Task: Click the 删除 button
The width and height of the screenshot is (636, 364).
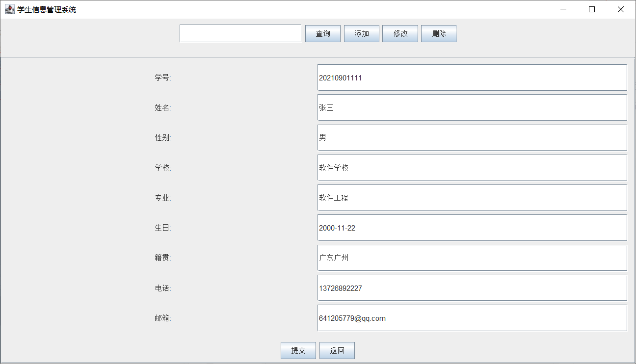Action: pyautogui.click(x=439, y=33)
